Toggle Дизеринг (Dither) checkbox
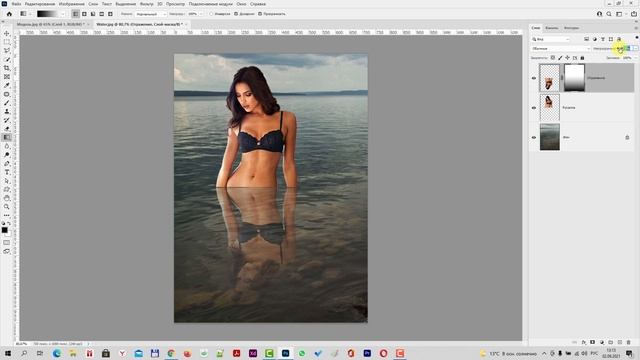This screenshot has width=640, height=360. [236, 14]
